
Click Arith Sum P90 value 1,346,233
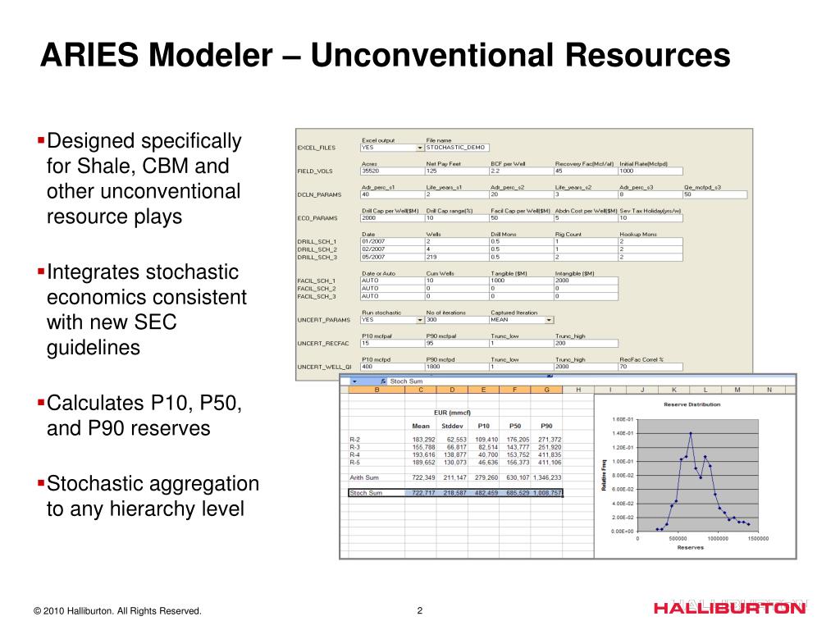tap(546, 477)
